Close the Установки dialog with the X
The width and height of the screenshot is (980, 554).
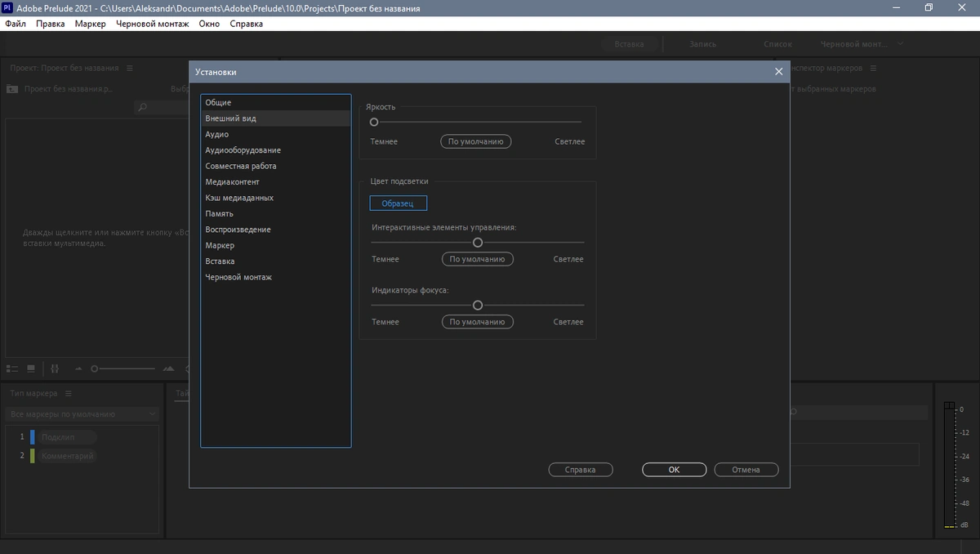778,72
